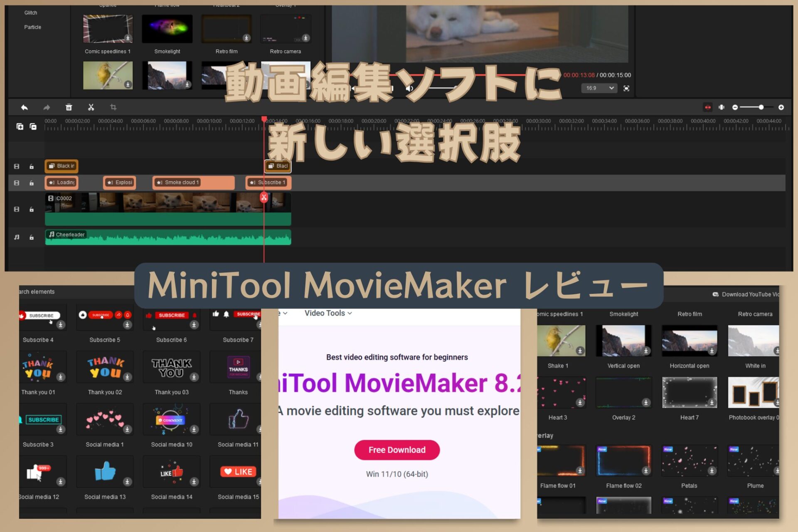Screen dimensions: 798x532
Task: Download the Flame flow 02 overlay
Action: 645,470
